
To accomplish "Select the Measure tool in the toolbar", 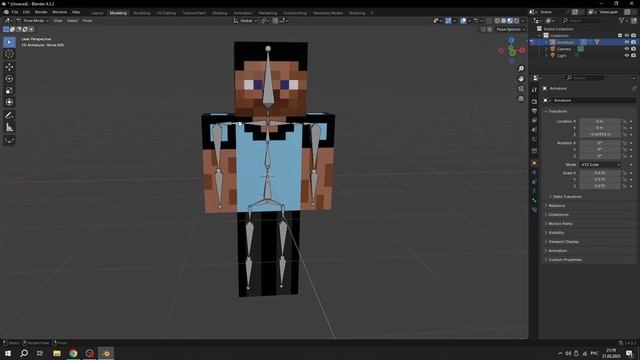I will [x=9, y=127].
